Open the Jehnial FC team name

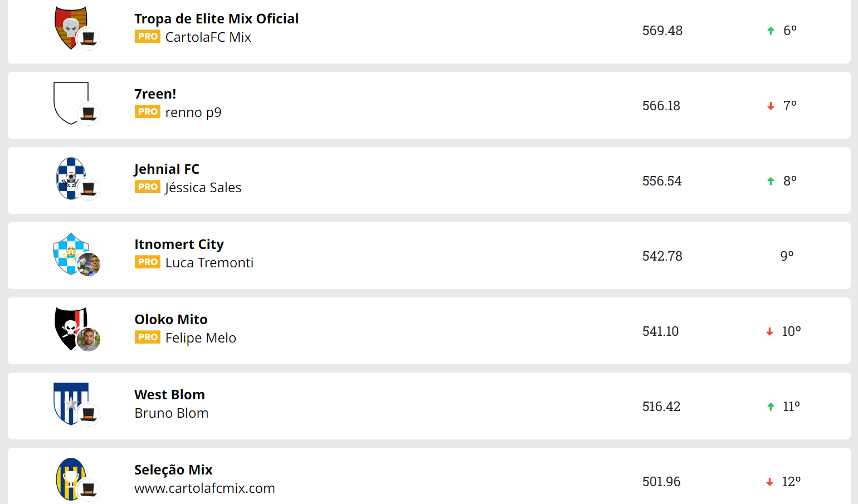click(x=167, y=169)
